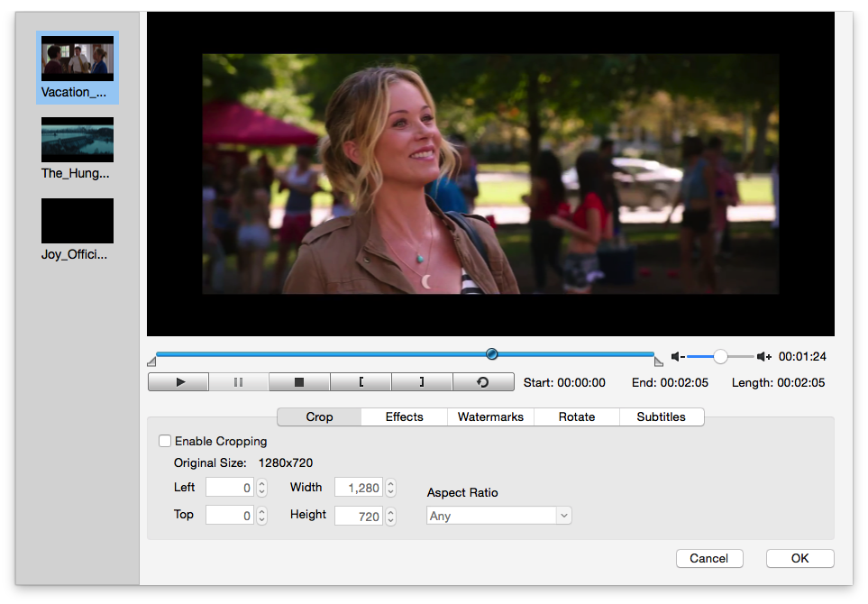Click the volume up speaker icon

coord(764,356)
